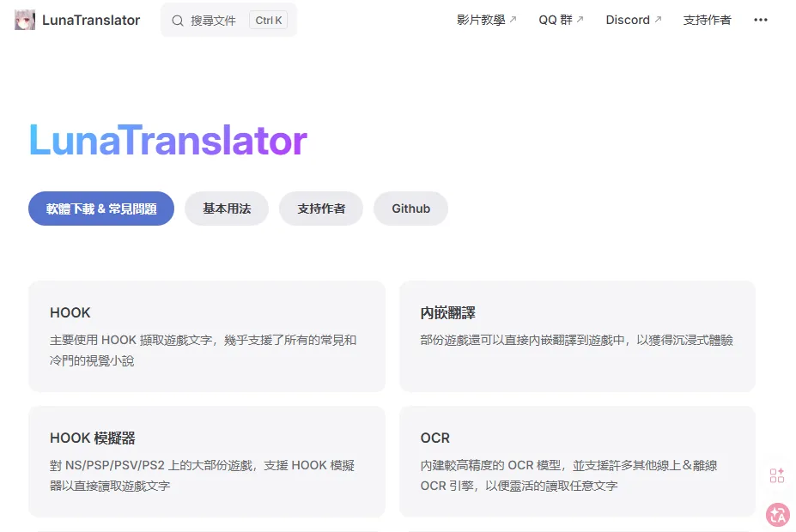Click the HOOK card heading

pos(70,312)
